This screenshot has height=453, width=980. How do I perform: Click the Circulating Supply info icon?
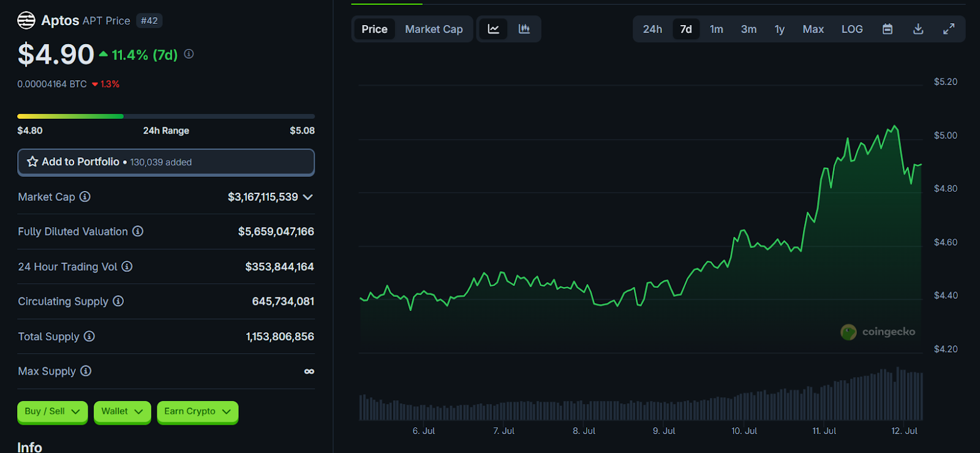[x=118, y=301]
